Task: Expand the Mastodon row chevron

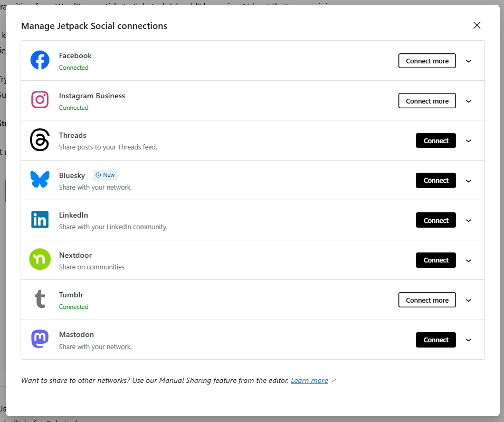Action: pyautogui.click(x=469, y=340)
